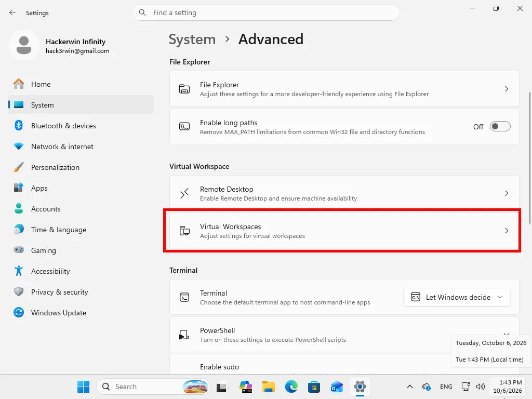Expand the File Explorer settings chevron
This screenshot has height=399, width=532.
point(506,89)
